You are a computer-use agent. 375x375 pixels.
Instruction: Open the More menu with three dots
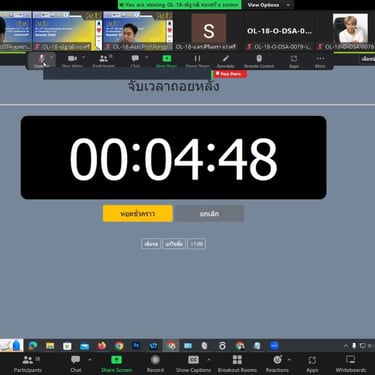(320, 61)
